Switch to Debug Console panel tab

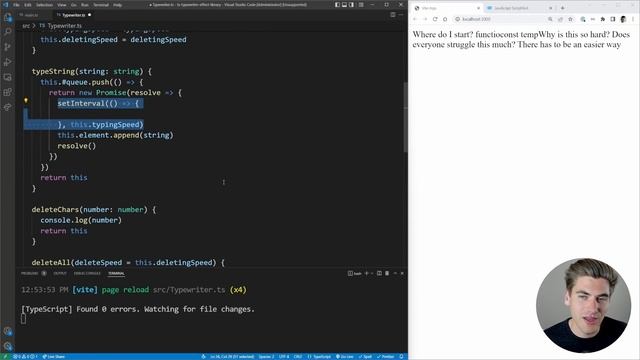pyautogui.click(x=87, y=273)
